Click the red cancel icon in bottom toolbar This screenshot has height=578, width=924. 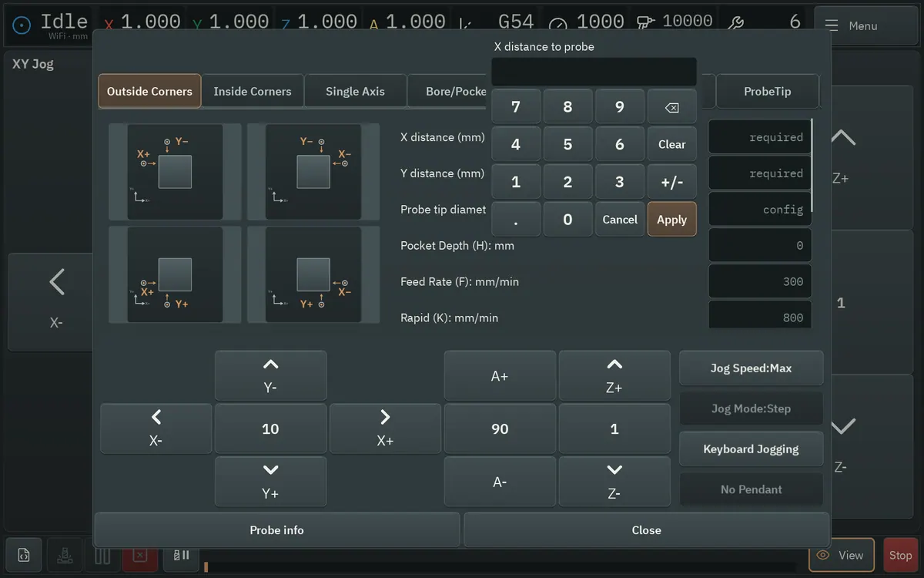[x=139, y=555]
